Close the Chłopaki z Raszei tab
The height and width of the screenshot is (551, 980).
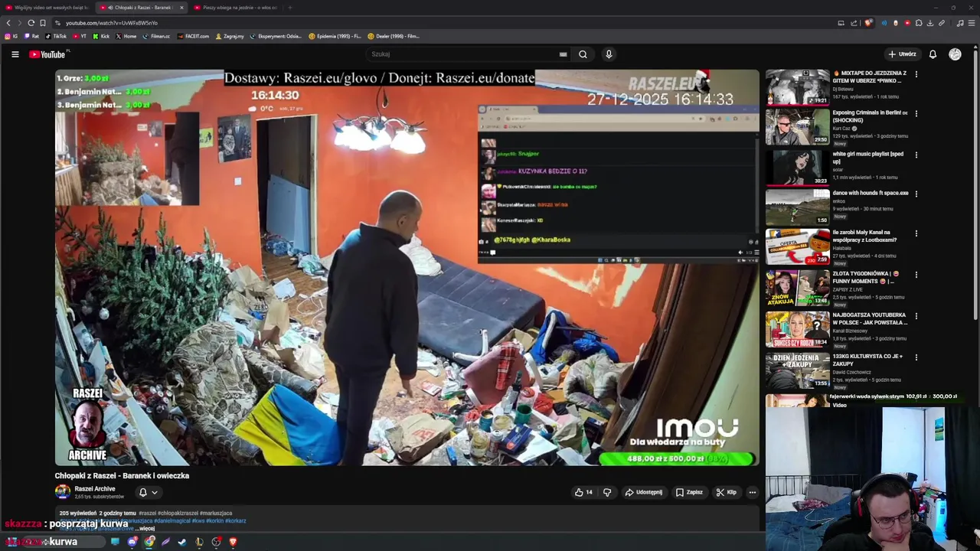pyautogui.click(x=181, y=8)
